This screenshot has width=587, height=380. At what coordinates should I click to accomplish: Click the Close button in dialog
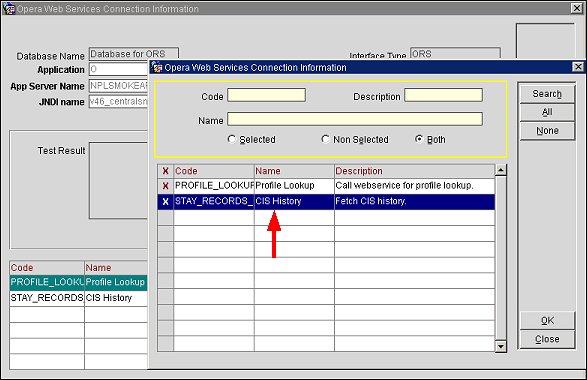(547, 339)
